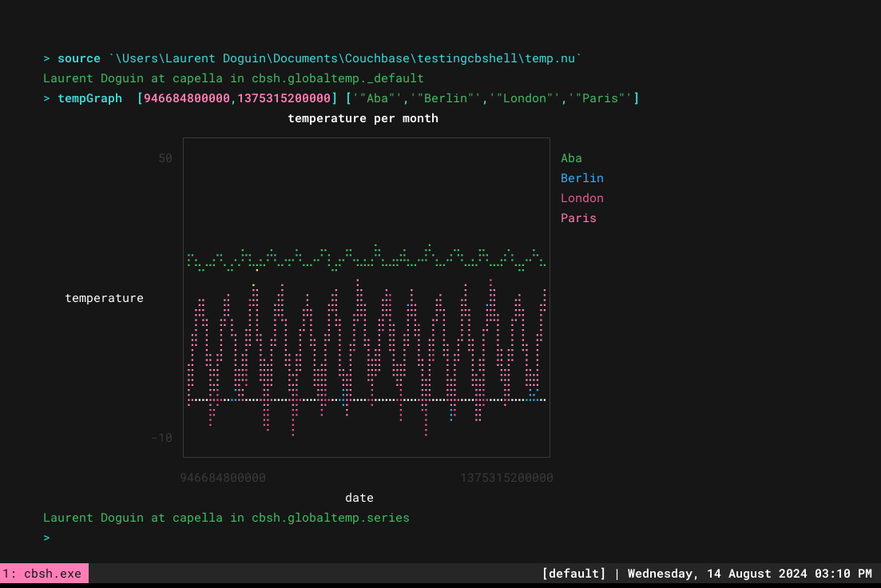Click the London legend label
Viewport: 881px width, 588px height.
pos(581,198)
